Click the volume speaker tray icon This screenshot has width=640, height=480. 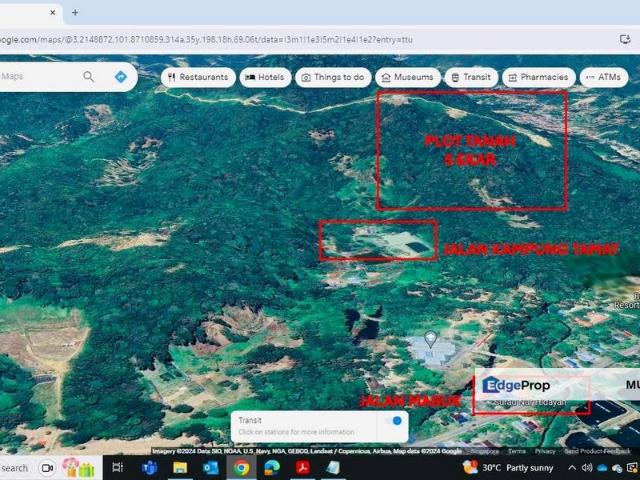(587, 468)
